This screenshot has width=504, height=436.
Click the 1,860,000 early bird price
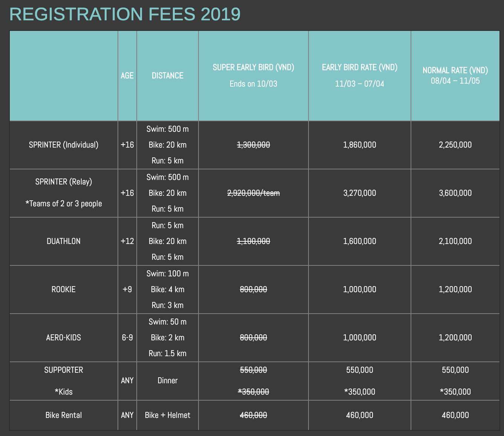359,145
